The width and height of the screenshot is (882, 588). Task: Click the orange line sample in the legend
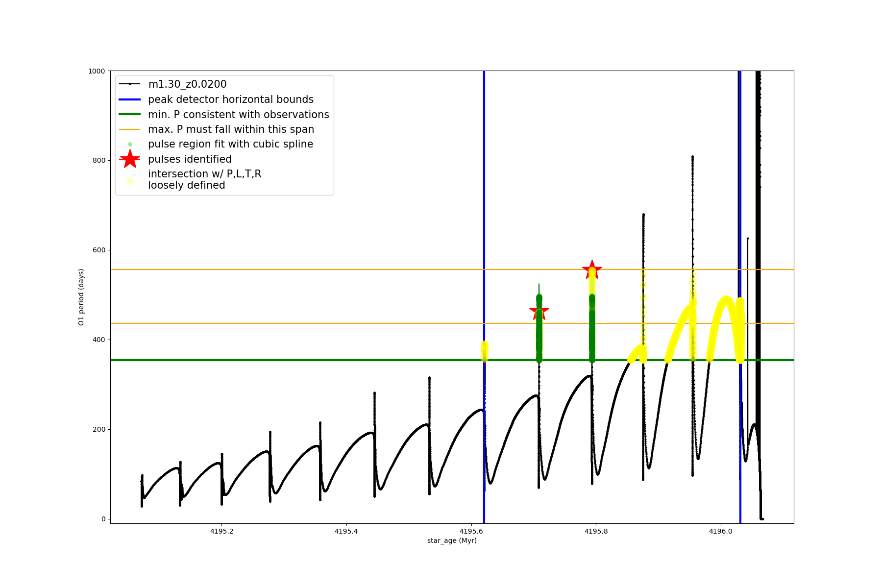[x=130, y=129]
